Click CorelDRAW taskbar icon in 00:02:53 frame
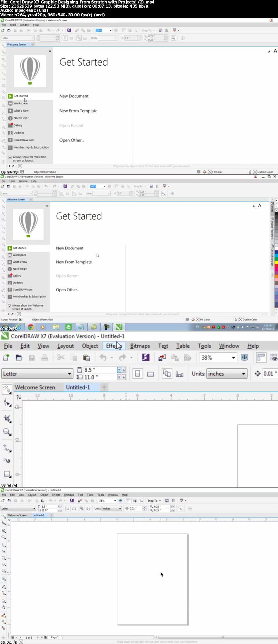This screenshot has height=644, width=278. point(119,327)
